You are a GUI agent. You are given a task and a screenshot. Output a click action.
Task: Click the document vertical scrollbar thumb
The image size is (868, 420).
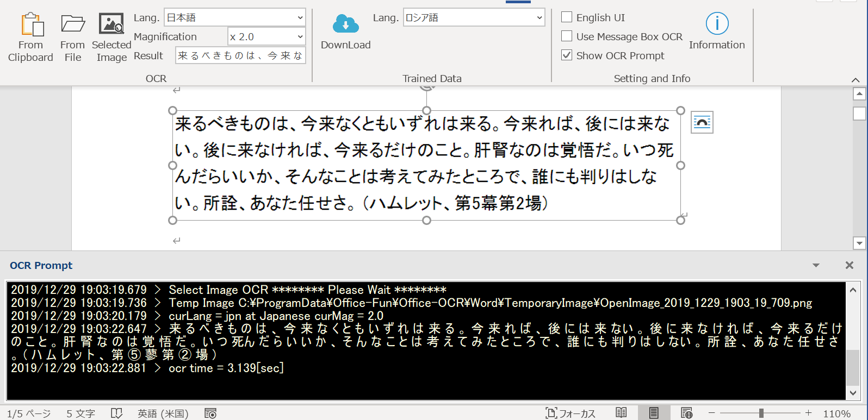859,113
